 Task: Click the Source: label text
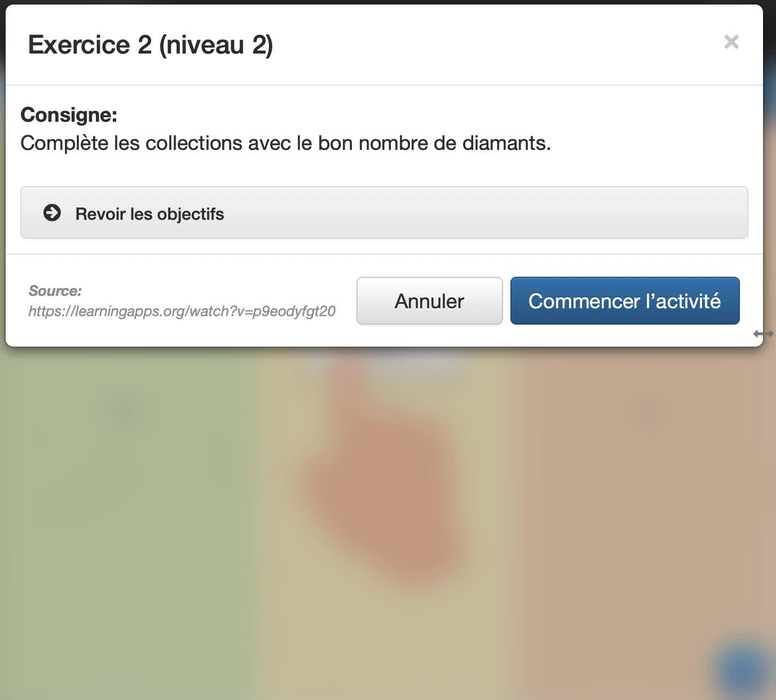point(55,291)
